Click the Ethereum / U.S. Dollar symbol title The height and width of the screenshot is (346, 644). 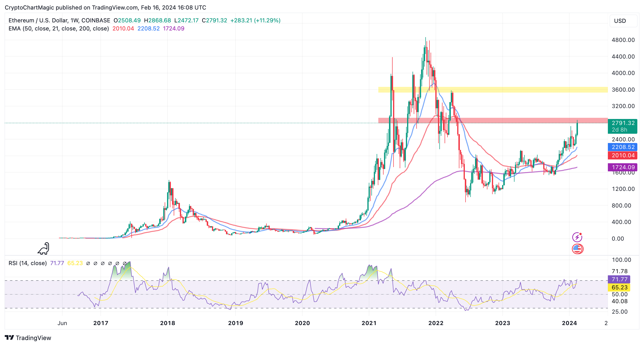(59, 20)
